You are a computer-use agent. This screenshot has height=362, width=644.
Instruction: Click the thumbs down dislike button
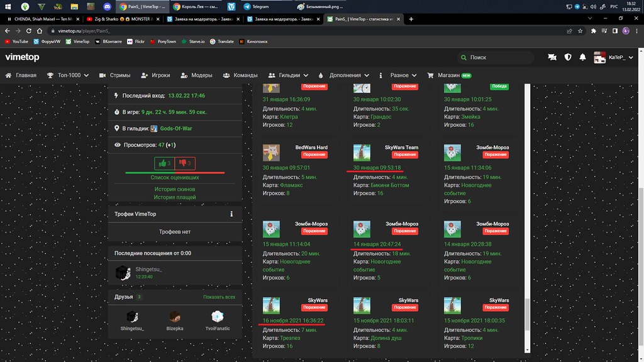(x=185, y=163)
